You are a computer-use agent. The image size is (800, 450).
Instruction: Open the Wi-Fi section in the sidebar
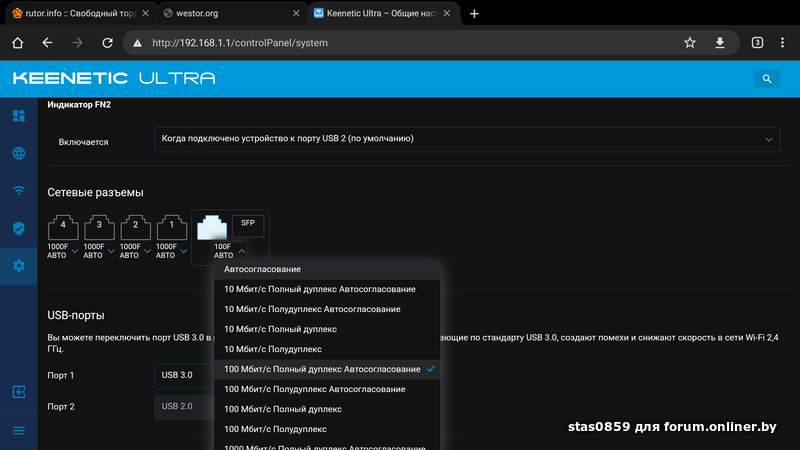18,191
